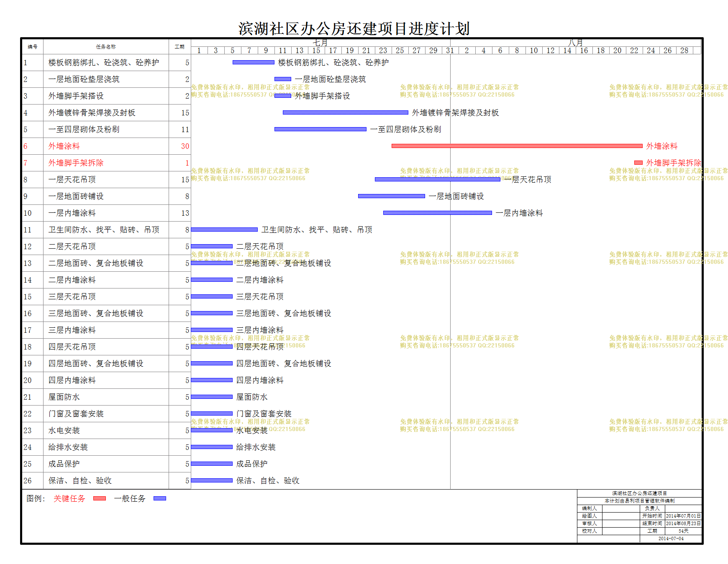Select 三层内墙涂料 in the task name column

[x=72, y=330]
